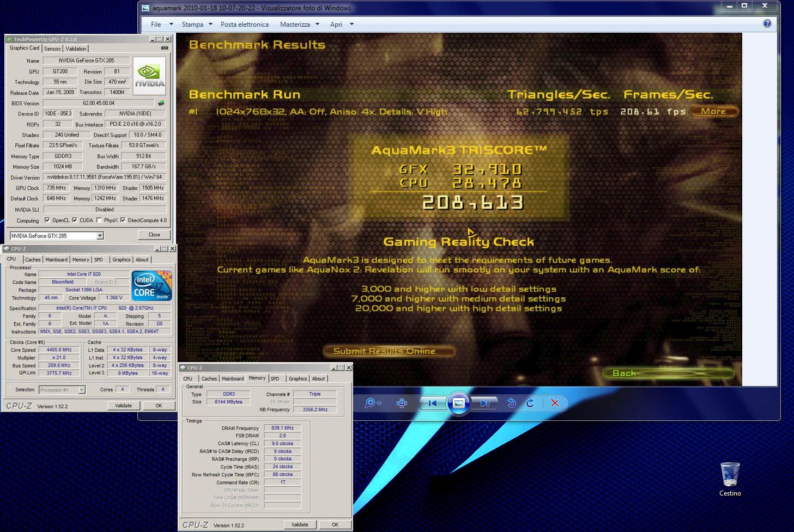Go to the previous photo
The height and width of the screenshot is (532, 794).
(x=433, y=403)
